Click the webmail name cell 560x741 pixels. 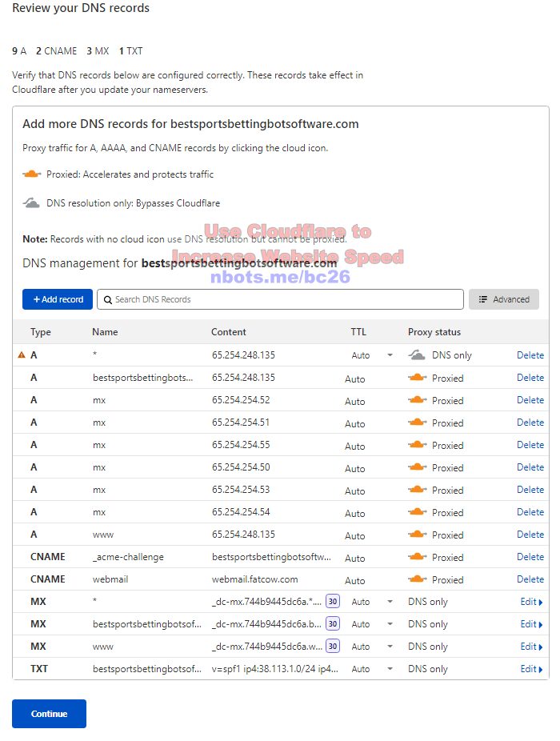tap(110, 579)
